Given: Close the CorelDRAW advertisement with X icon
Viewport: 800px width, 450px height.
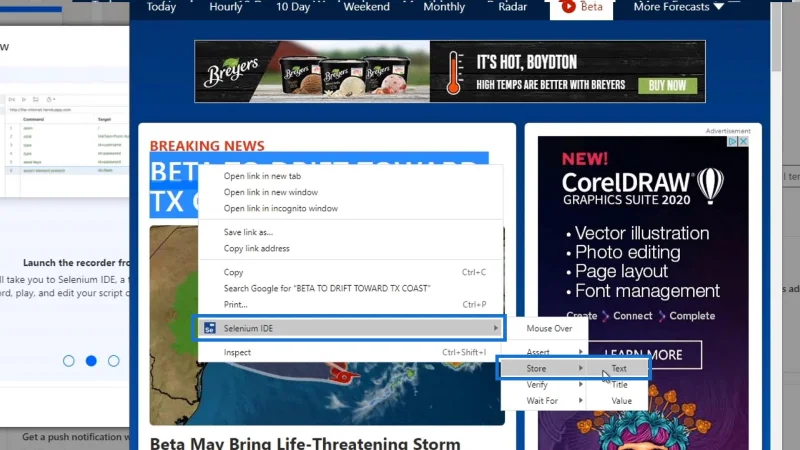Looking at the screenshot, I should [744, 141].
